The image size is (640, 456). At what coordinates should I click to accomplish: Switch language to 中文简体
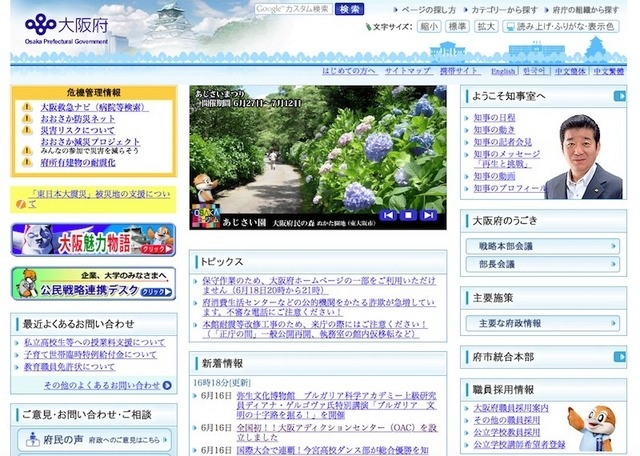click(x=570, y=71)
